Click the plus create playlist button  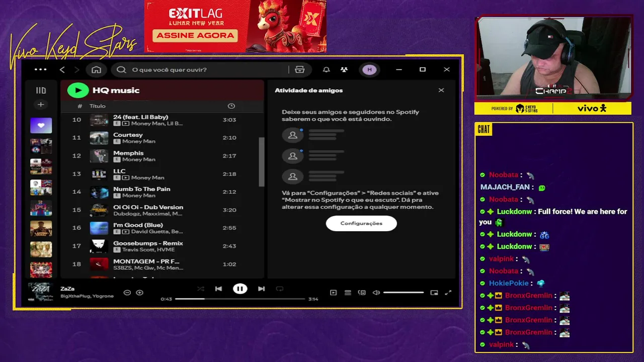(41, 105)
